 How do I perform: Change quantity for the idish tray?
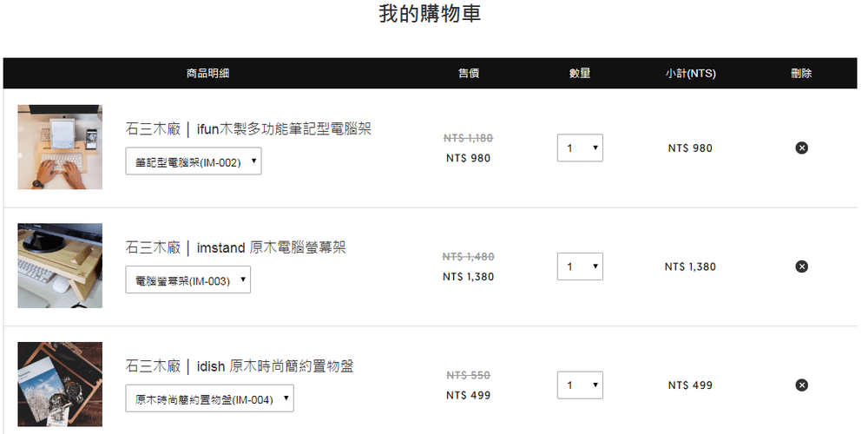(580, 385)
